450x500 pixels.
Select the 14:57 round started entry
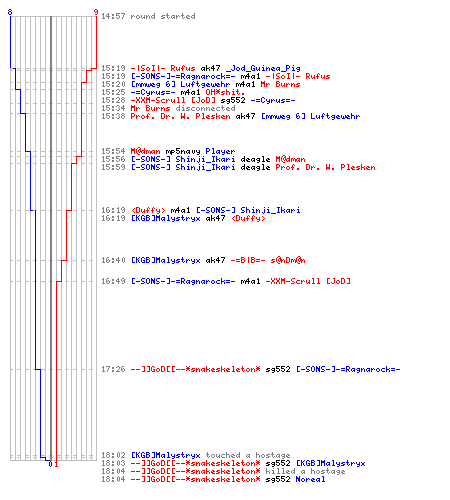(148, 16)
